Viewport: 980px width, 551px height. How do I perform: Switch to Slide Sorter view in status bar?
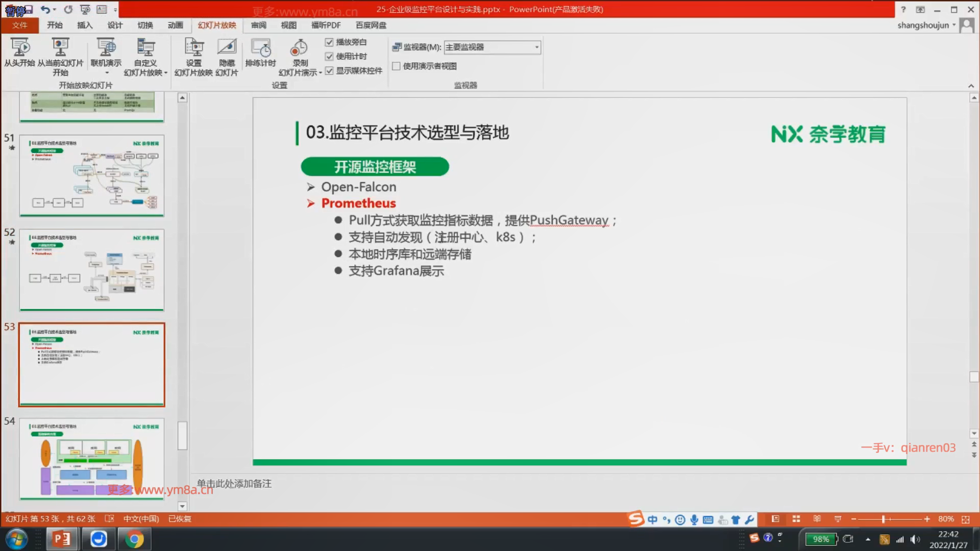coord(796,519)
